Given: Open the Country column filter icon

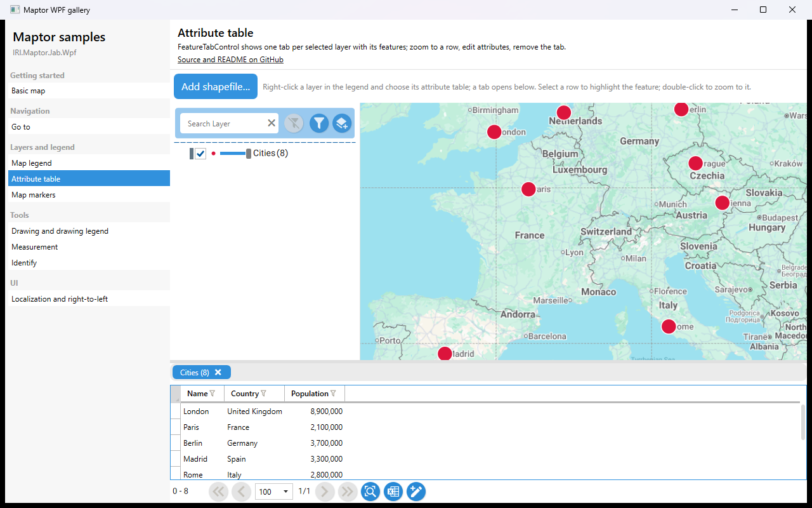Looking at the screenshot, I should pos(263,394).
